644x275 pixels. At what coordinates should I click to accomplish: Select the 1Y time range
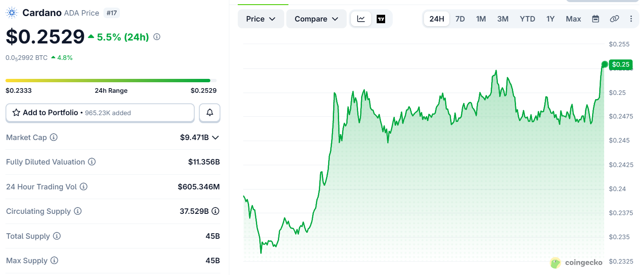[x=550, y=19]
